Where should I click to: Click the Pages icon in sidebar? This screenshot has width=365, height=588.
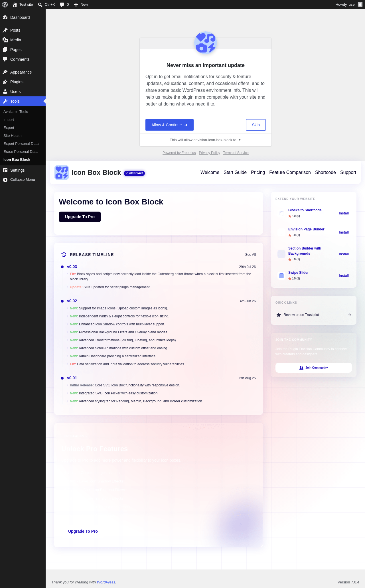tap(5, 50)
